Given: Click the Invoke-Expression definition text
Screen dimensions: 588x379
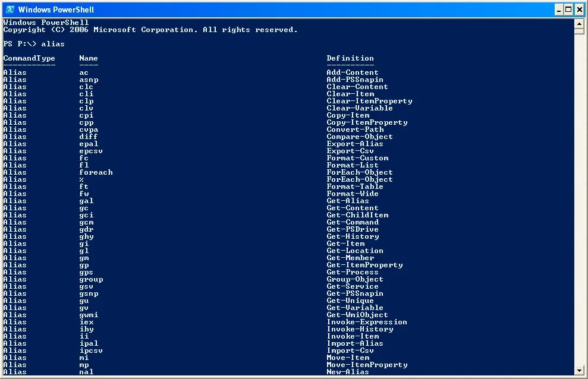Looking at the screenshot, I should click(x=367, y=322).
